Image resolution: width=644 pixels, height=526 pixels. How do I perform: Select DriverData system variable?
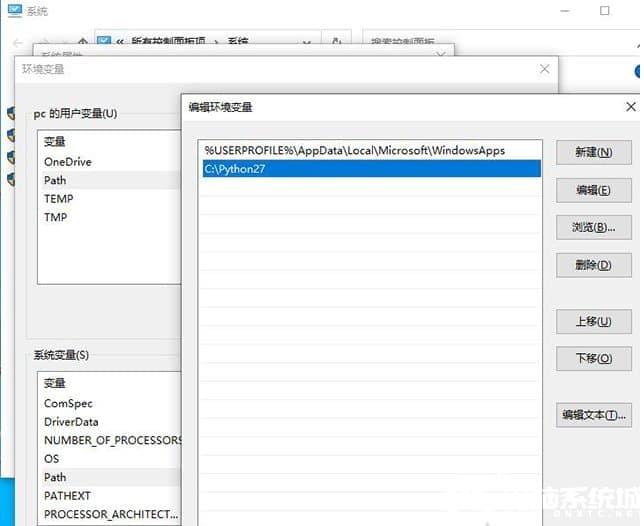[111, 422]
